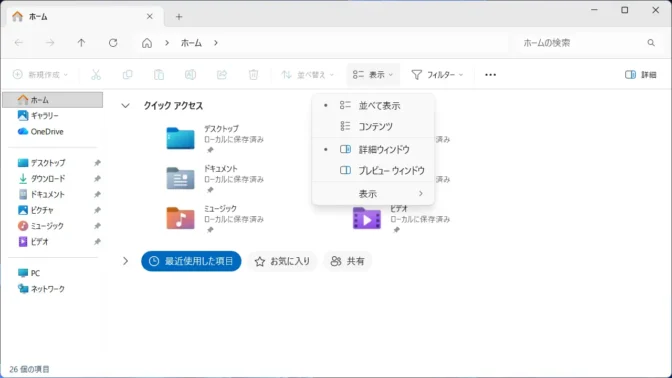Click chevron after home icon in breadcrumb
The height and width of the screenshot is (378, 672).
click(x=167, y=43)
